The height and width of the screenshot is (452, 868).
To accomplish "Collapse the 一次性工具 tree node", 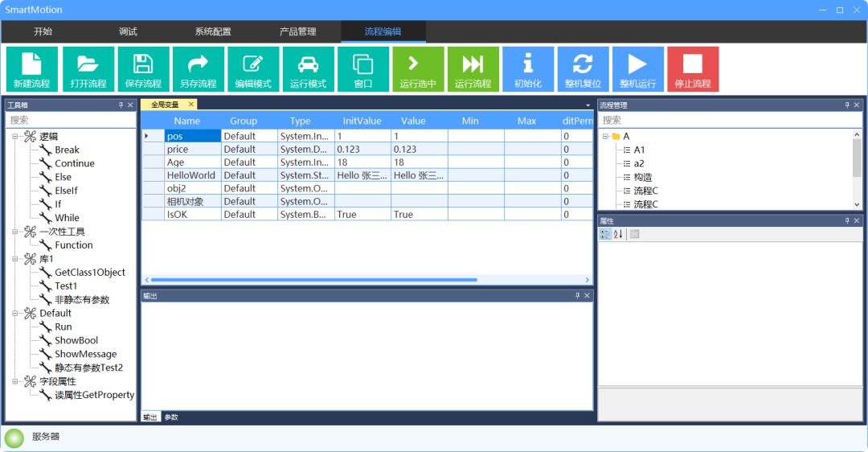I will [15, 232].
